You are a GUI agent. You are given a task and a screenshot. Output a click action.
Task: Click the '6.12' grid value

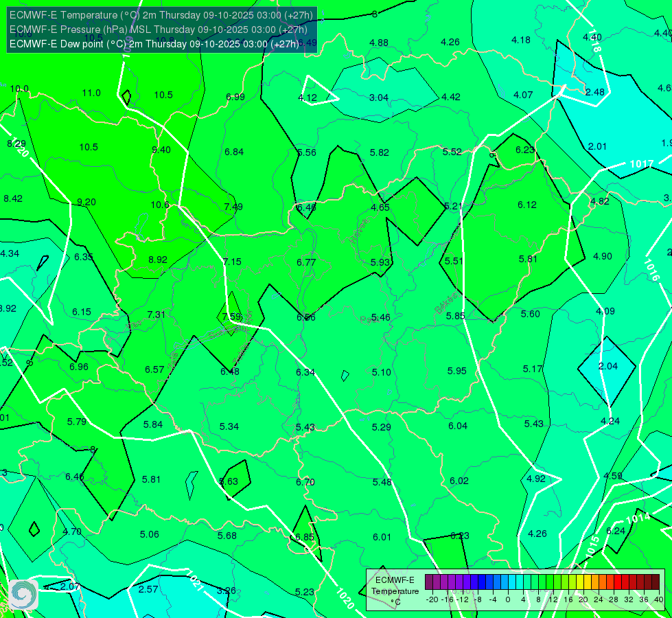click(527, 205)
